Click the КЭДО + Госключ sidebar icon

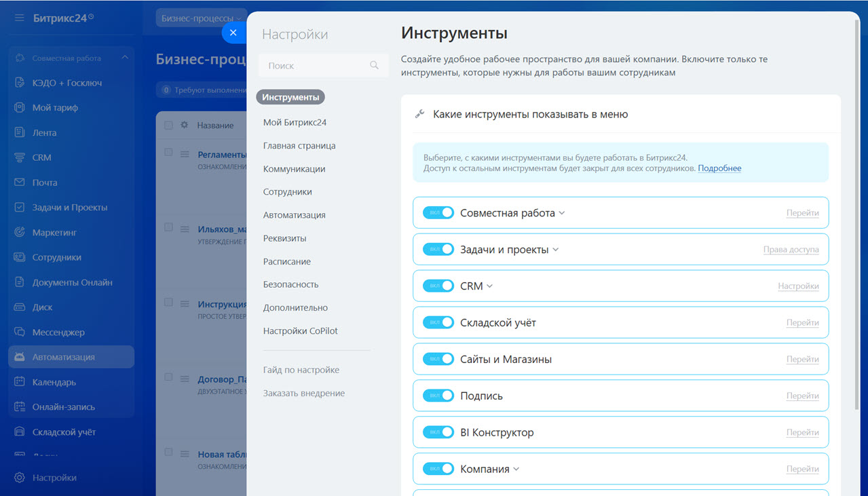coord(20,83)
